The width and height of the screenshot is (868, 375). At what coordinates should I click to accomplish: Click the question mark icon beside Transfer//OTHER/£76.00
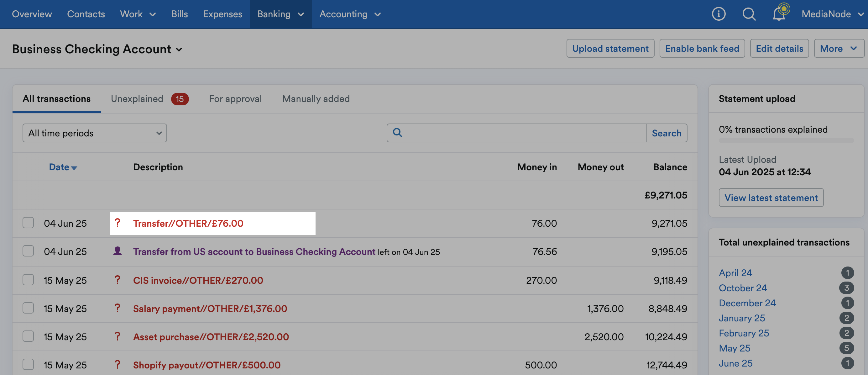(x=117, y=223)
